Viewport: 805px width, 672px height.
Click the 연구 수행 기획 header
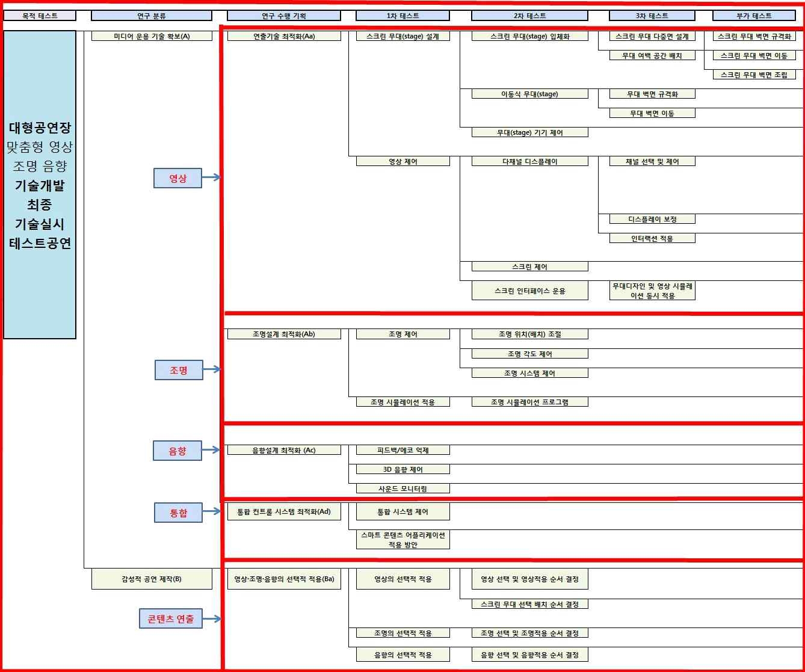click(284, 16)
